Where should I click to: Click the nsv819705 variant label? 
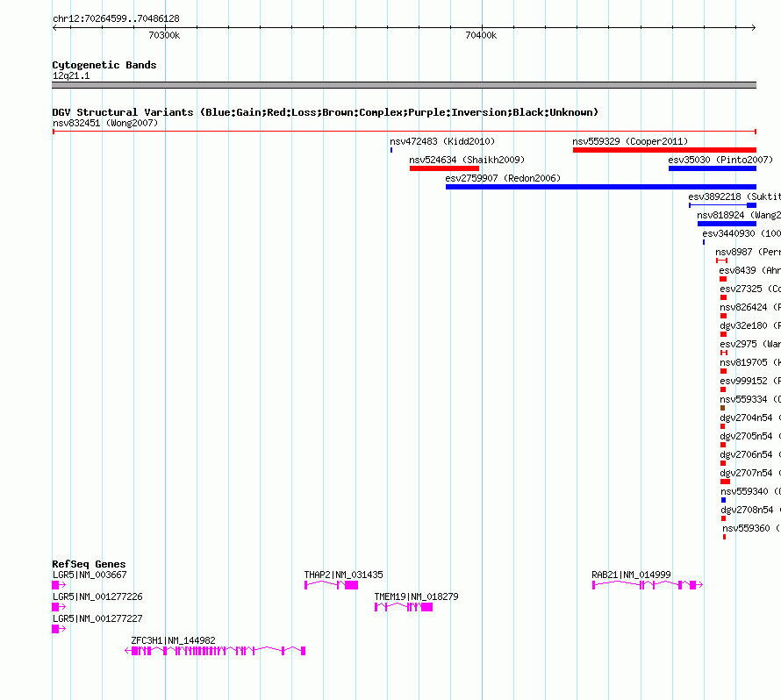(x=750, y=362)
